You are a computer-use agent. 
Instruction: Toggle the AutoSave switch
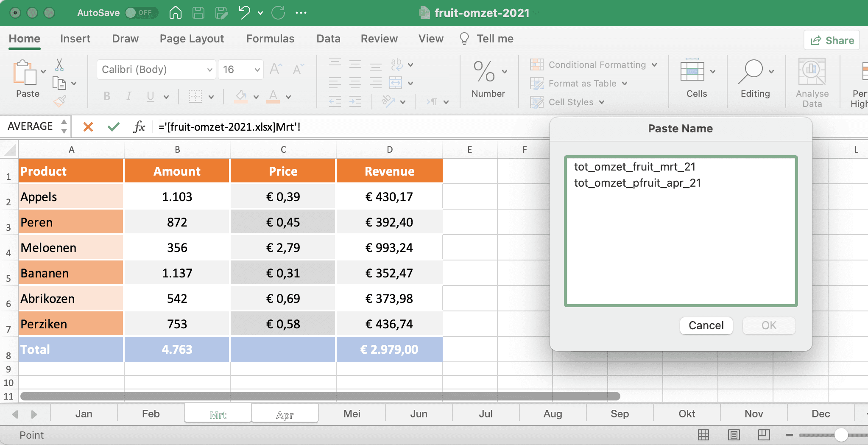click(x=141, y=13)
